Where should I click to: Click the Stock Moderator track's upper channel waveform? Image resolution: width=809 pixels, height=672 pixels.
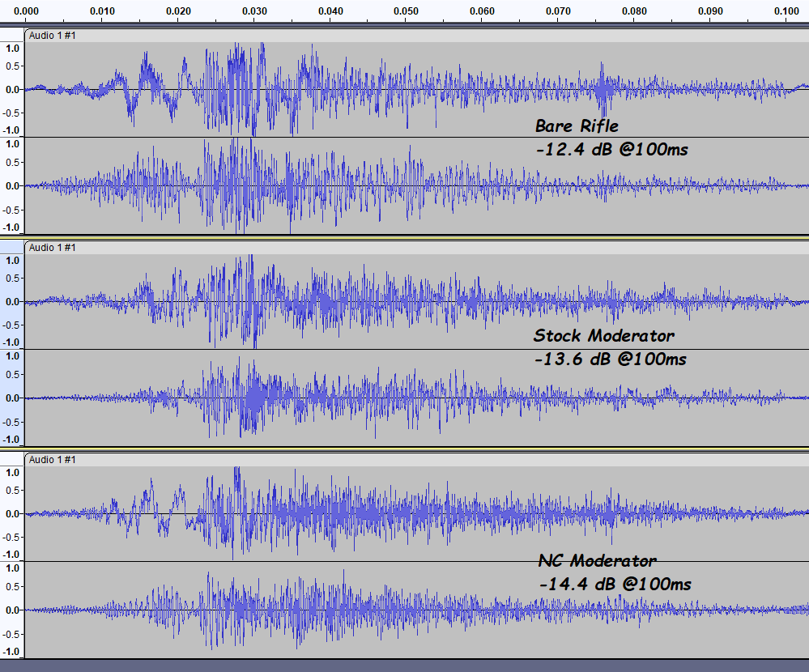click(416, 302)
